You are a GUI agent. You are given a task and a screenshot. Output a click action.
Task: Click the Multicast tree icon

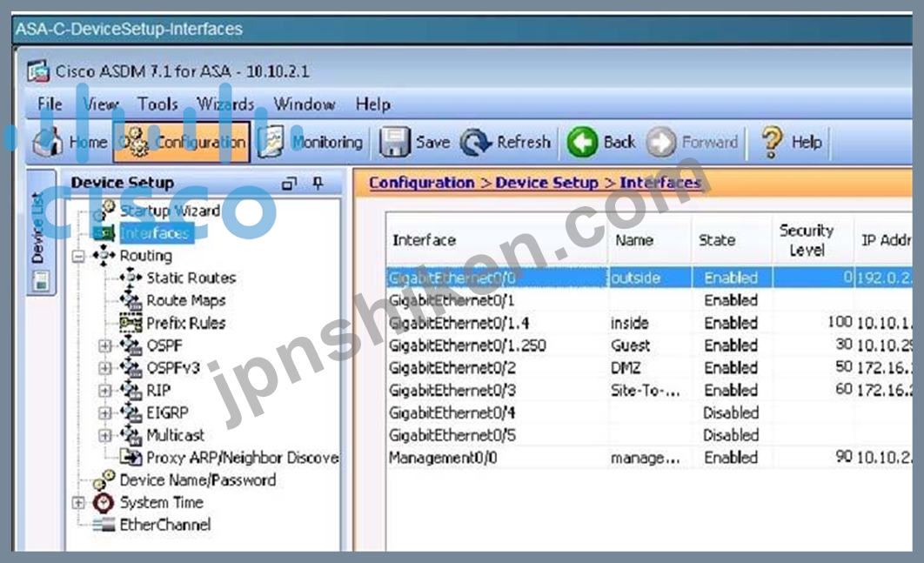click(131, 435)
